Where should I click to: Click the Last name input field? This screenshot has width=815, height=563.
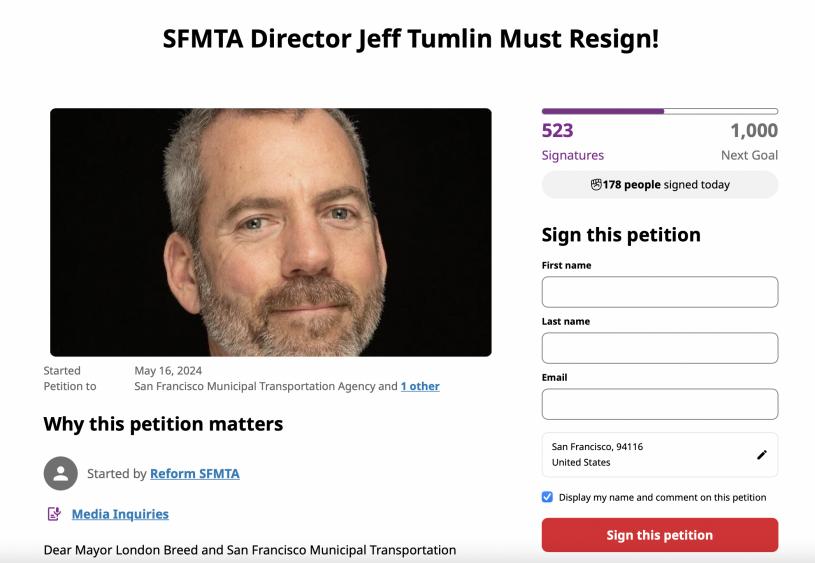[659, 348]
